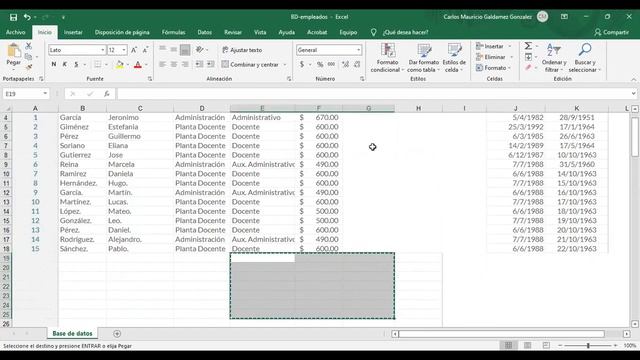
Task: Apply the red font color
Action: [138, 64]
